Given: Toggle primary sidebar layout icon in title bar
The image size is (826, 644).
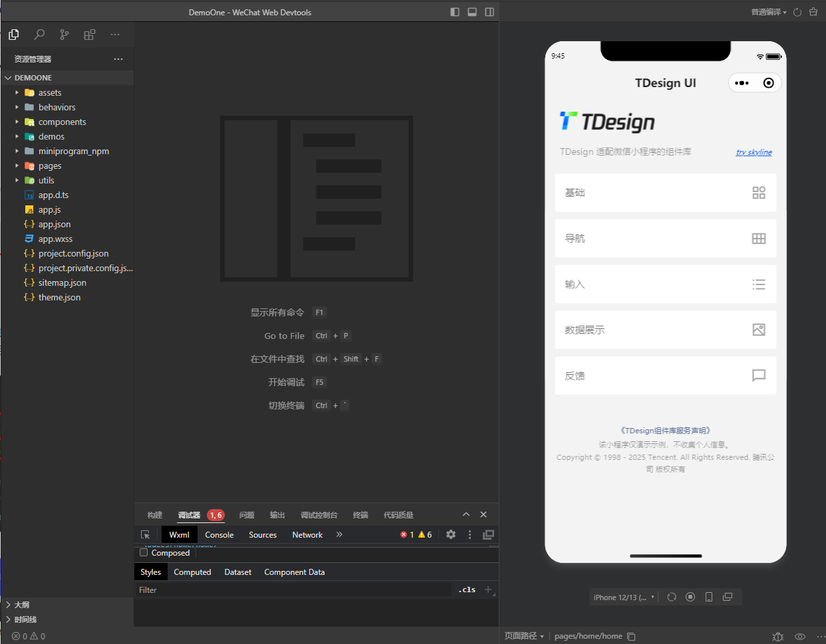Looking at the screenshot, I should 455,12.
